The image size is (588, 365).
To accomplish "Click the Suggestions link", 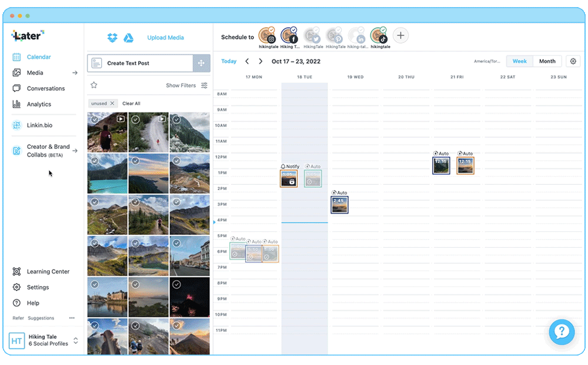I will (x=41, y=318).
